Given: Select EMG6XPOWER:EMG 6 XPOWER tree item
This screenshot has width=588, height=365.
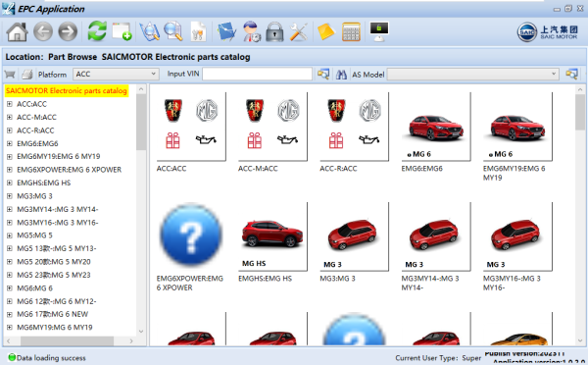Looking at the screenshot, I should click(69, 170).
